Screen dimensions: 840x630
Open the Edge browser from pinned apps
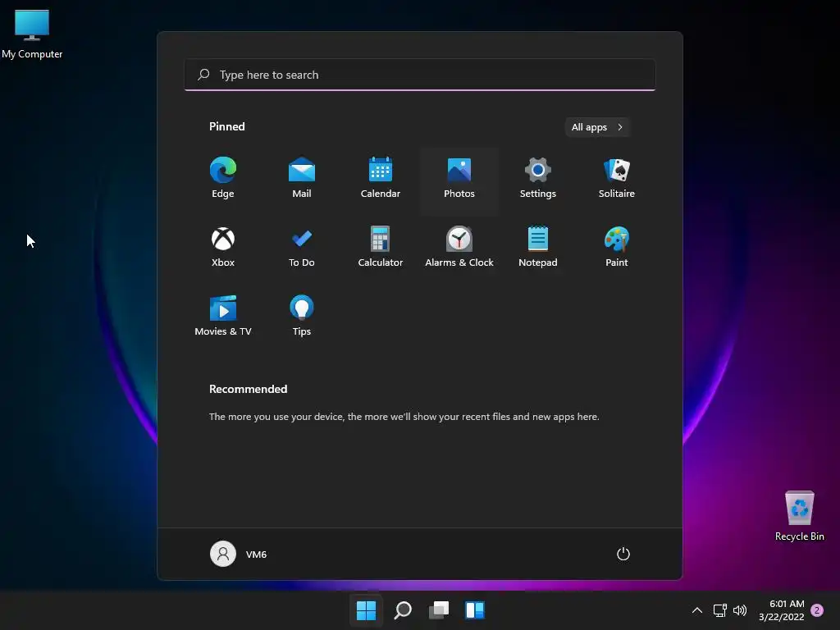[x=223, y=179]
